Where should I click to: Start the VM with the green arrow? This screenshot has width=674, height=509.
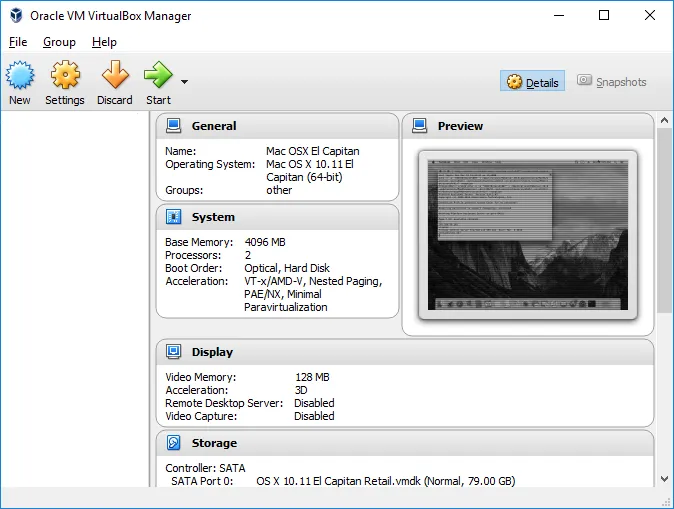coord(158,74)
